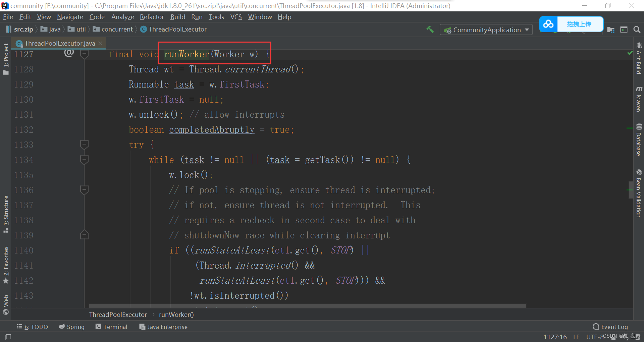Collapse the while loop fold at line 1134
The width and height of the screenshot is (644, 342).
[x=84, y=160]
